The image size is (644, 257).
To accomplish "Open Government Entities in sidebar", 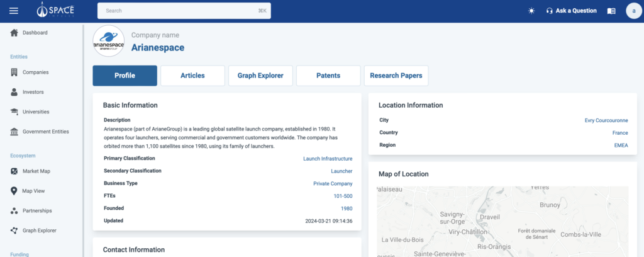I will pyautogui.click(x=45, y=132).
